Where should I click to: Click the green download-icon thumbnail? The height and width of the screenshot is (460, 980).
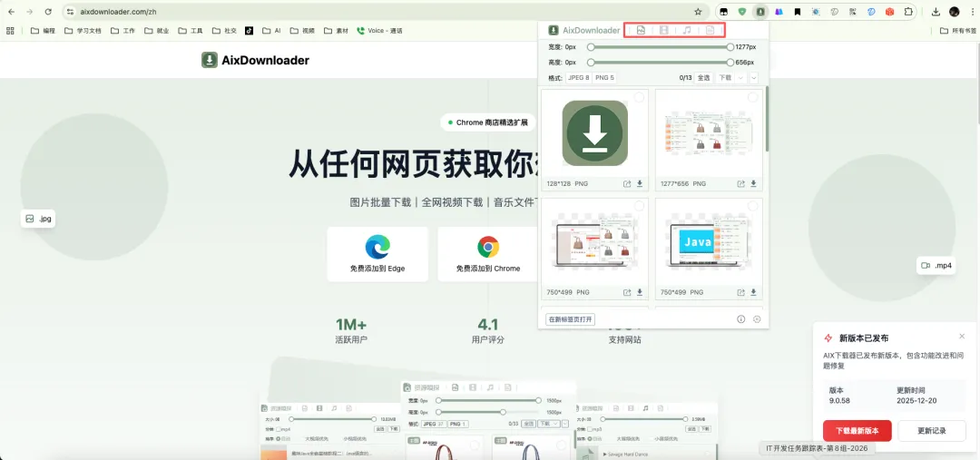(x=595, y=133)
